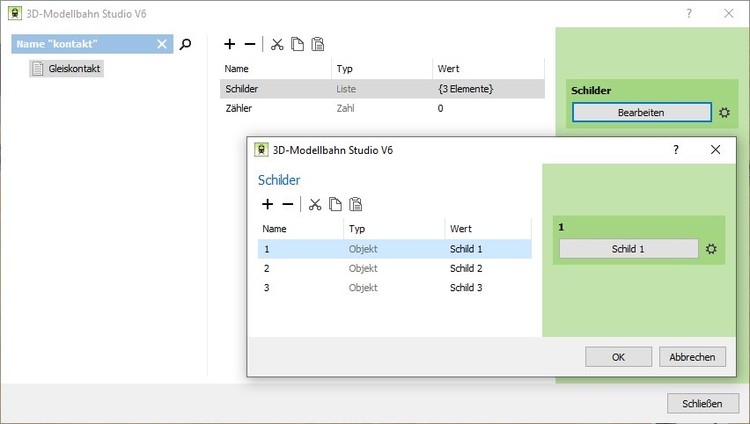Click the Wert column header in Schilder dialog

[x=488, y=229]
